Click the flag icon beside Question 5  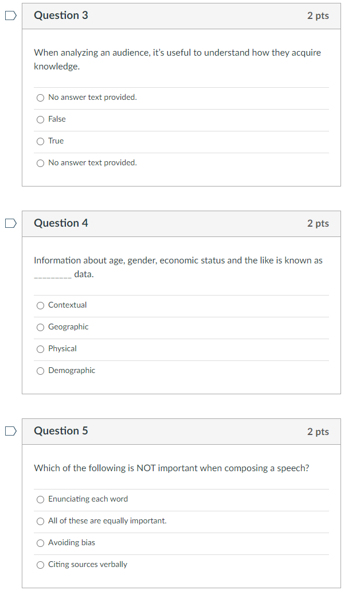point(9,431)
